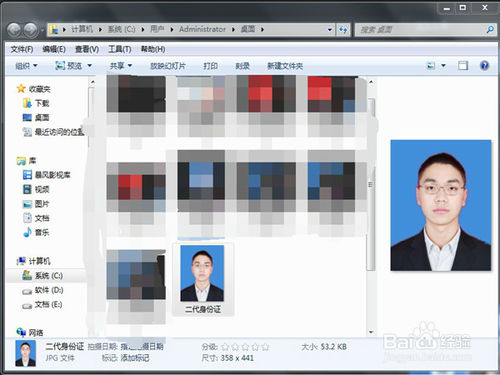Click the 尺寸: 358 x 441 dimensions text
The width and height of the screenshot is (500, 375).
pyautogui.click(x=228, y=358)
